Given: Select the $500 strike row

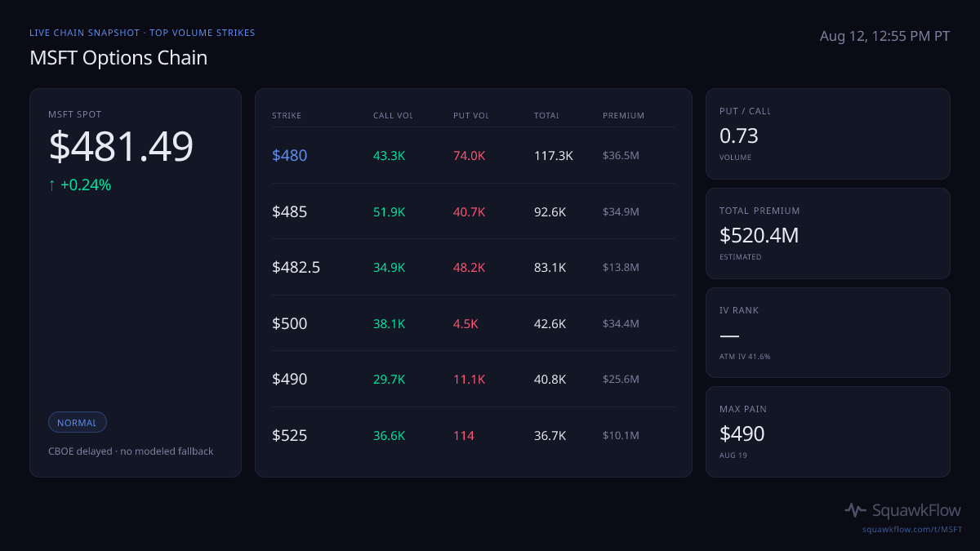Looking at the screenshot, I should tap(474, 323).
